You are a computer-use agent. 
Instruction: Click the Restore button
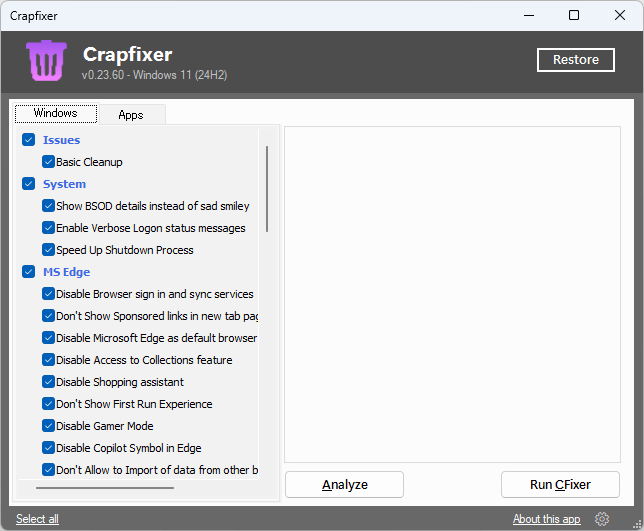pos(575,60)
